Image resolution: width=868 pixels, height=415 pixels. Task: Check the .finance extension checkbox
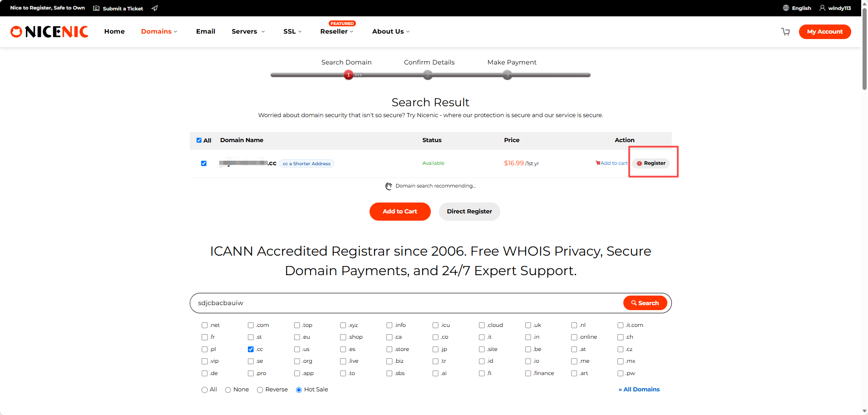click(528, 373)
